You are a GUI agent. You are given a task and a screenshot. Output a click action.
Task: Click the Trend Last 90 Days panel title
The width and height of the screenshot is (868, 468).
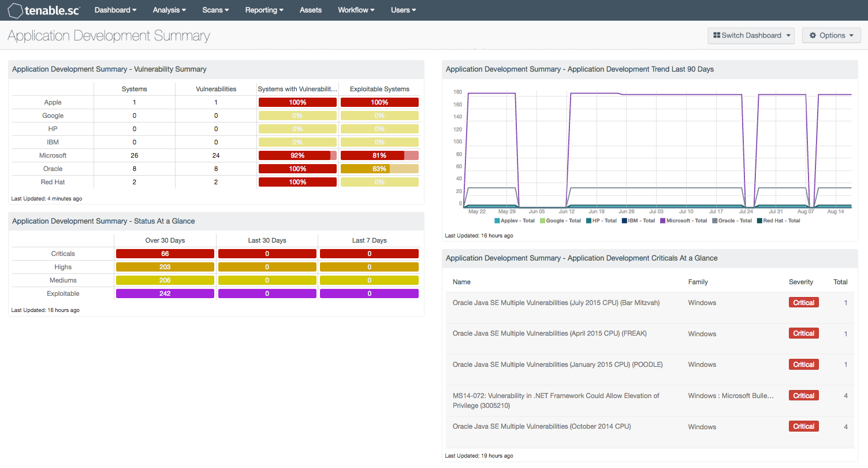[x=580, y=69]
